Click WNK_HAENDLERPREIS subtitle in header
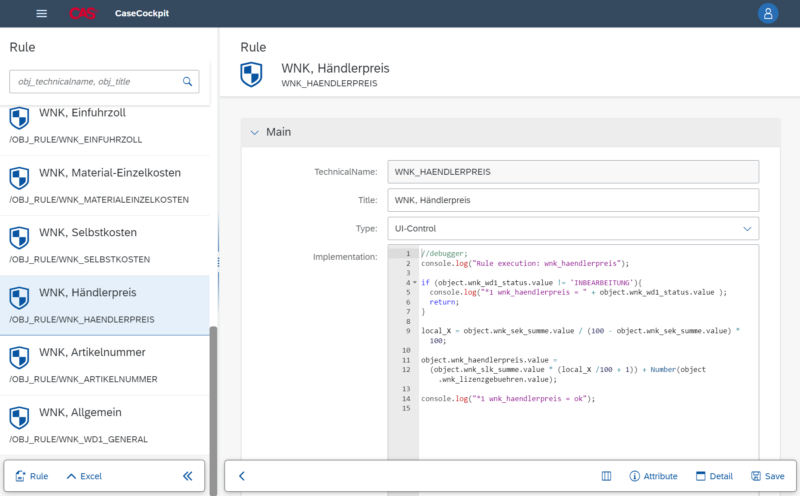 tap(329, 83)
